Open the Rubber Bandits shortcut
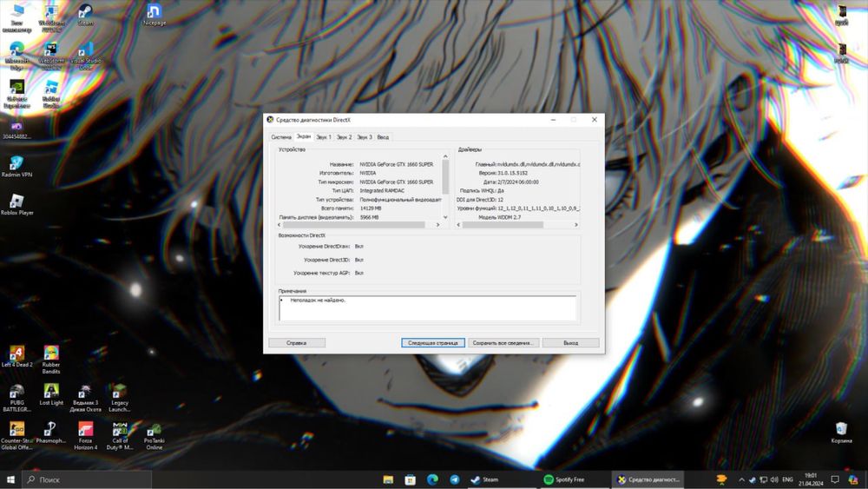 (51, 360)
